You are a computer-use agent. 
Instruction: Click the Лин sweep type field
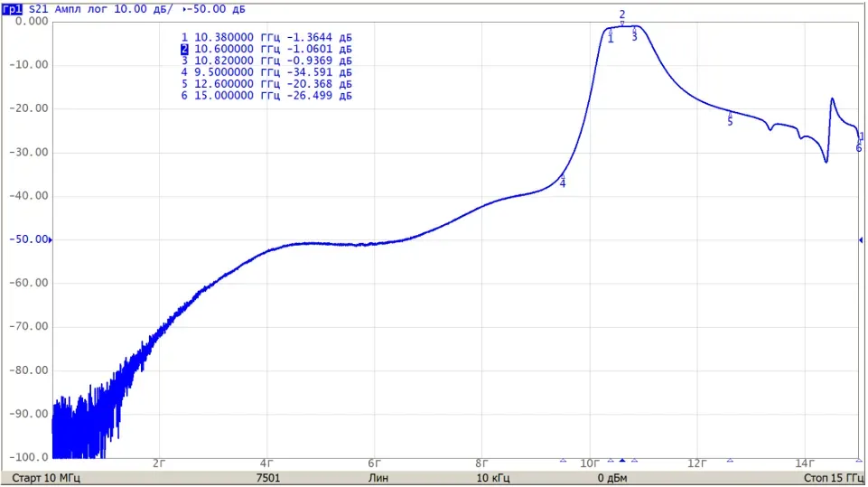(378, 478)
